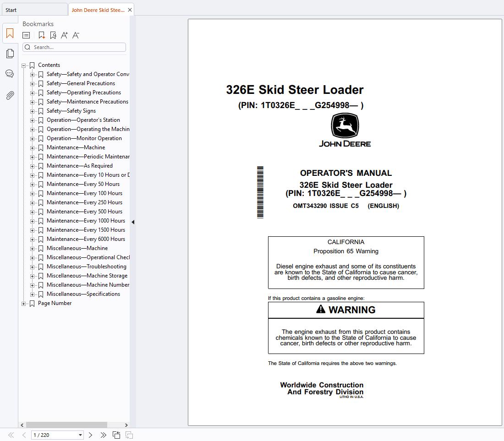Click the bookmark options list icon
The image size is (504, 441).
click(x=26, y=35)
